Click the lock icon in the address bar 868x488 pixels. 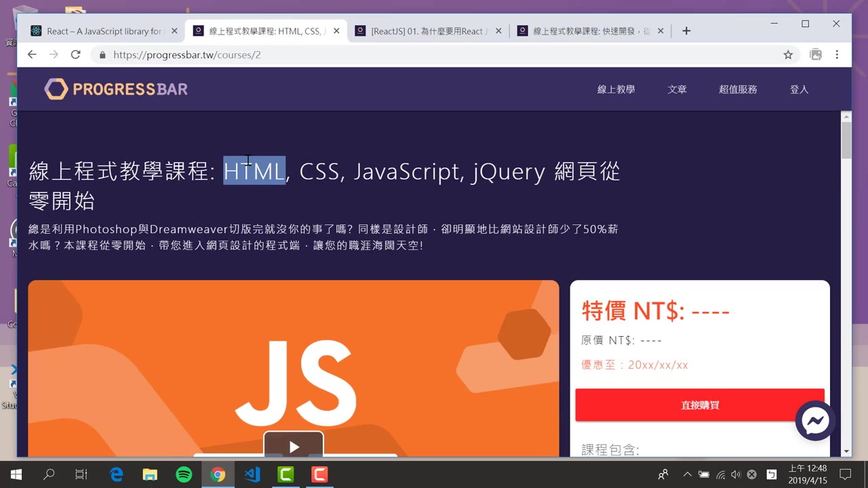[x=102, y=55]
